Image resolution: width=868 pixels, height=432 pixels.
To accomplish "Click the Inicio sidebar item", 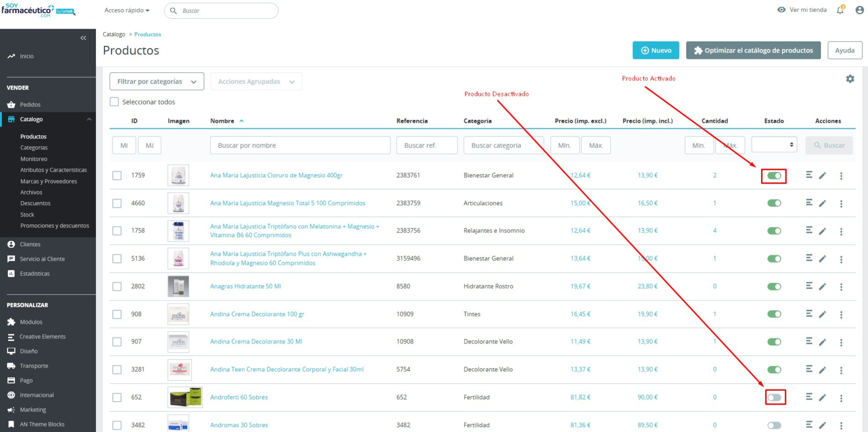I will tap(26, 56).
